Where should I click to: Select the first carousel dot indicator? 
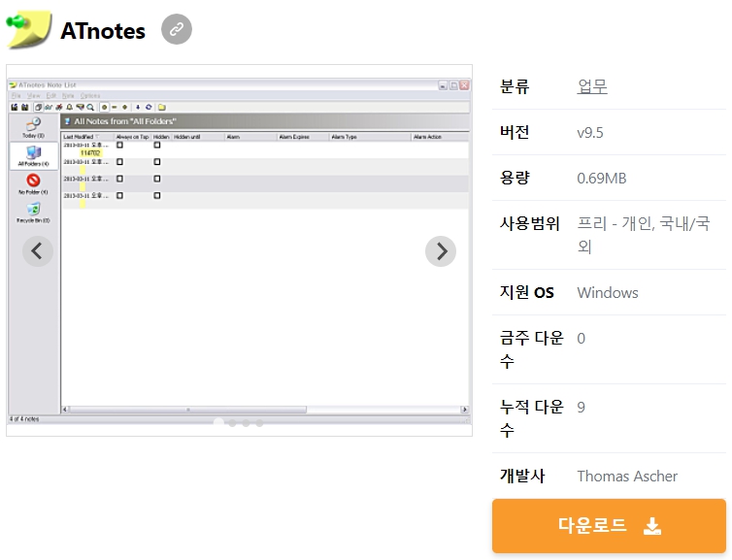point(218,423)
